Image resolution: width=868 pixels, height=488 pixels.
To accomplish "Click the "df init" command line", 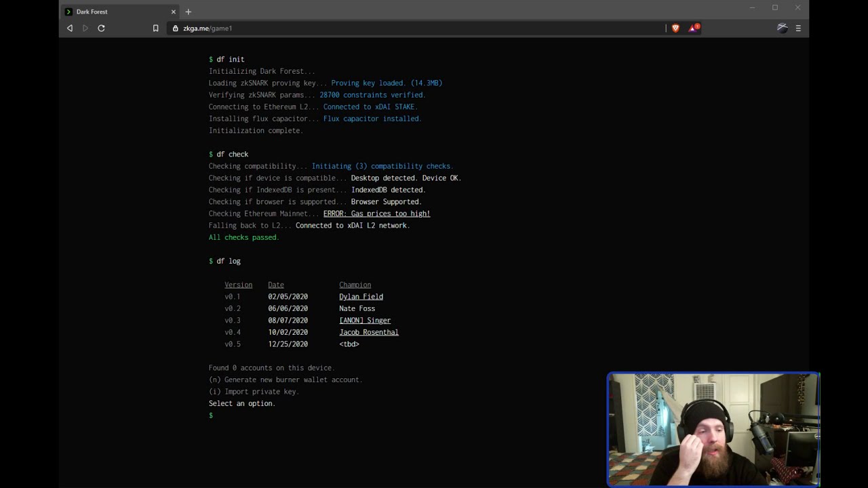I will pyautogui.click(x=226, y=60).
